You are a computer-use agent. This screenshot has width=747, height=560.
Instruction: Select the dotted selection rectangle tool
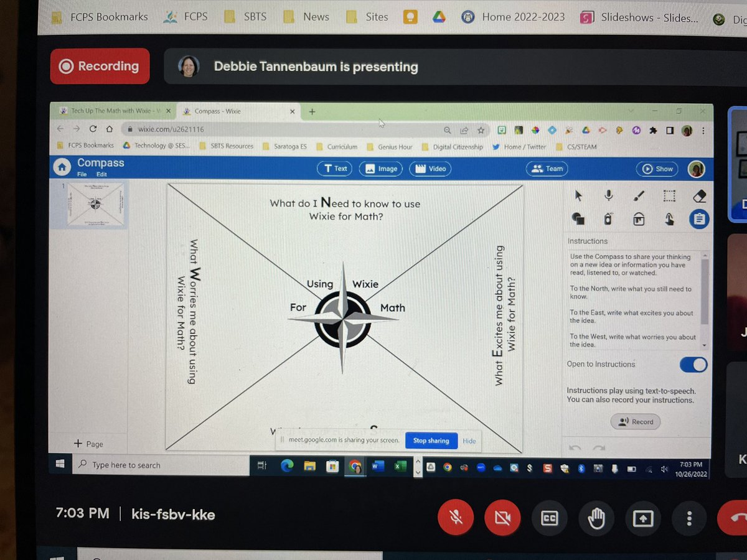point(669,196)
